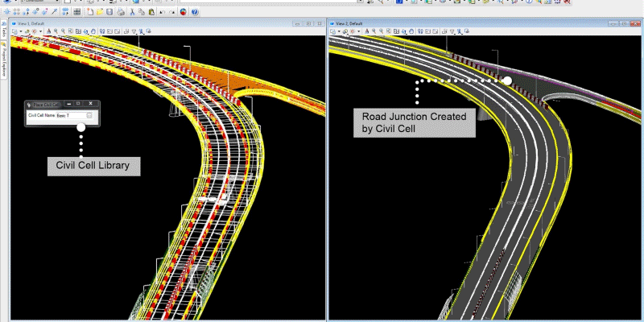The image size is (644, 322).
Task: Create new file with the New icon
Action: click(x=89, y=13)
